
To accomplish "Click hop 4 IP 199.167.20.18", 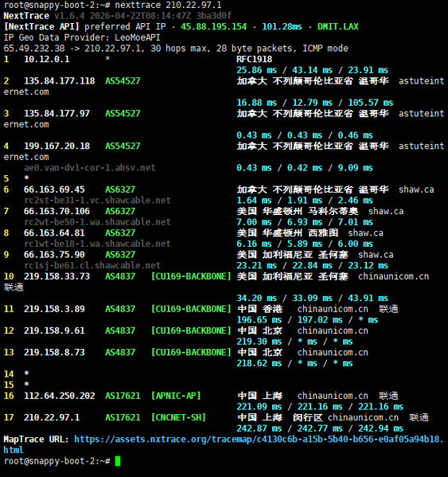I will pos(56,146).
